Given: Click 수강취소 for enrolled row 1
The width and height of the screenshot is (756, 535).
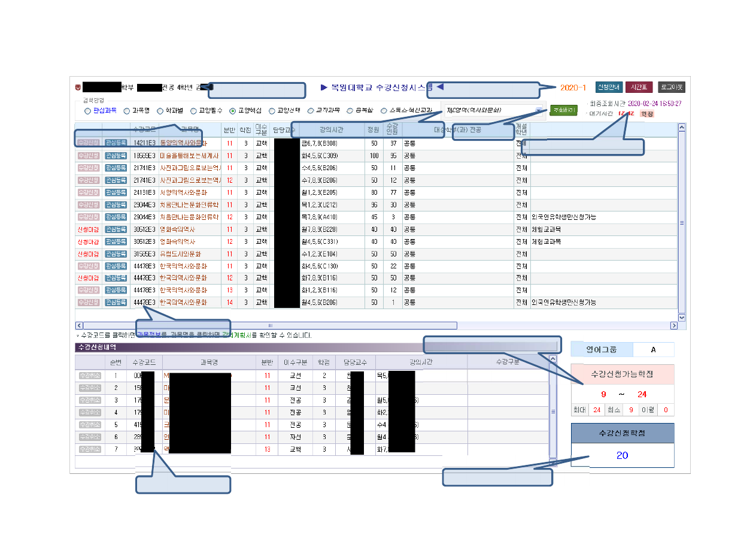Looking at the screenshot, I should 89,375.
